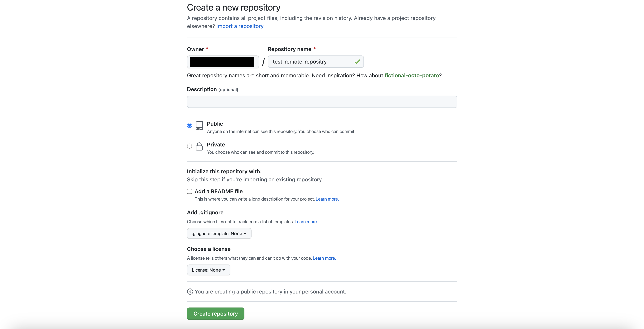Select the Public radio button
The height and width of the screenshot is (329, 644).
point(190,125)
